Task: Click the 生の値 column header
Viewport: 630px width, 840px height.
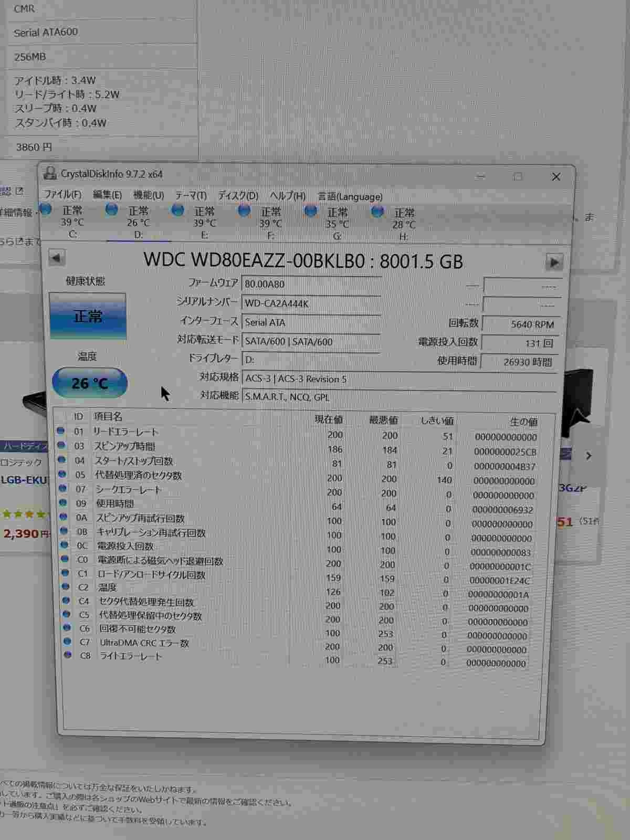Action: pos(523,422)
